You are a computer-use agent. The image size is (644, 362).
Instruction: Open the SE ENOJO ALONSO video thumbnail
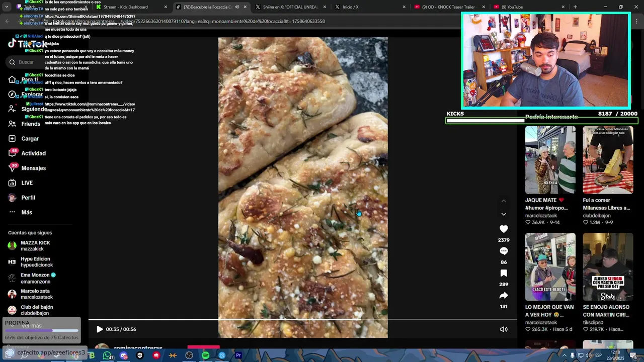(x=608, y=267)
